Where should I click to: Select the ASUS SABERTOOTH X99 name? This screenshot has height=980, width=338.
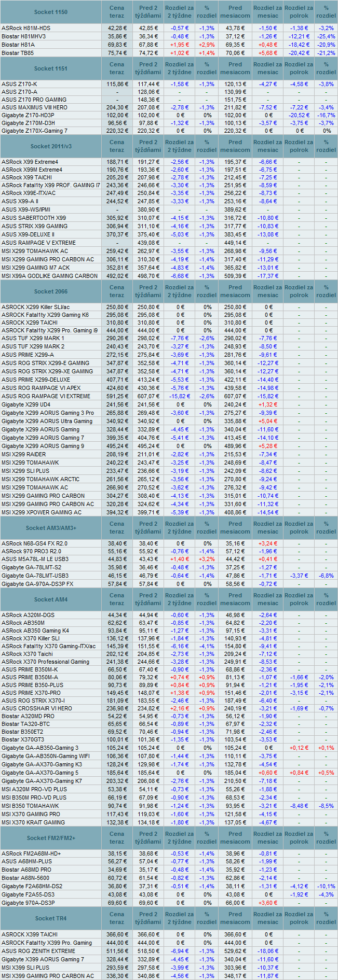tap(34, 218)
